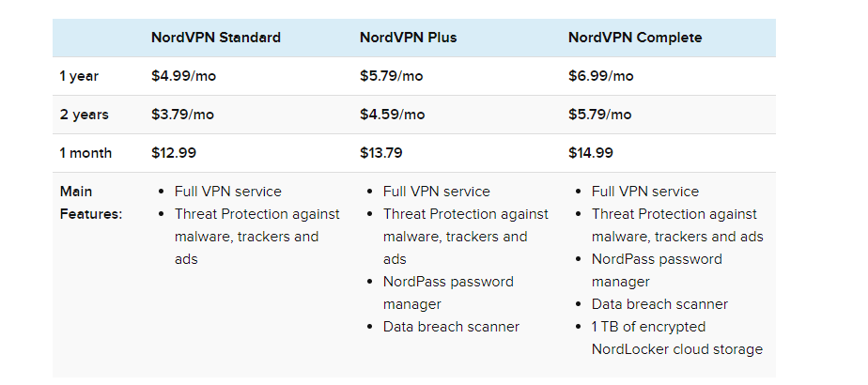868x385 pixels.
Task: Click the NordVPN Complete column header
Action: pyautogui.click(x=635, y=38)
